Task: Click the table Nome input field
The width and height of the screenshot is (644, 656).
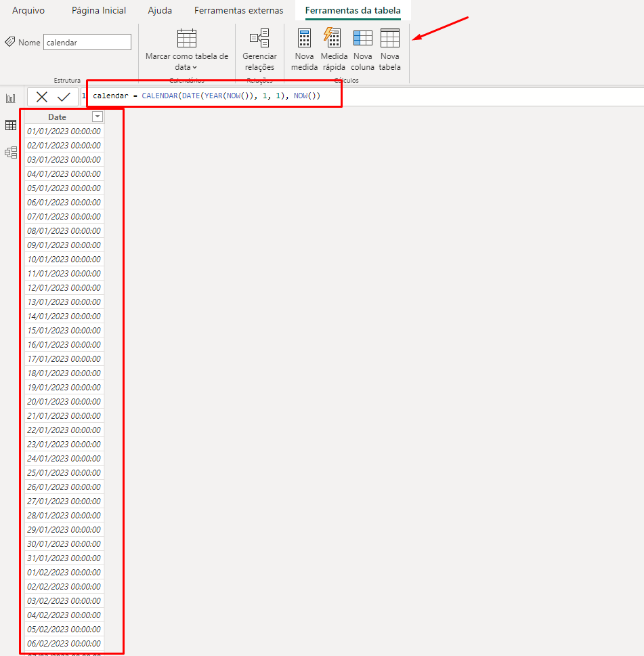Action: click(x=87, y=42)
